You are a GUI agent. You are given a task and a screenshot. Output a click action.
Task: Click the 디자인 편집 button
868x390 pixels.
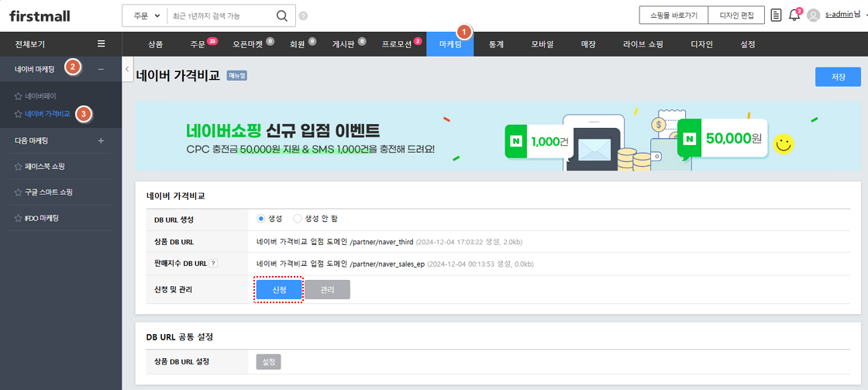736,16
